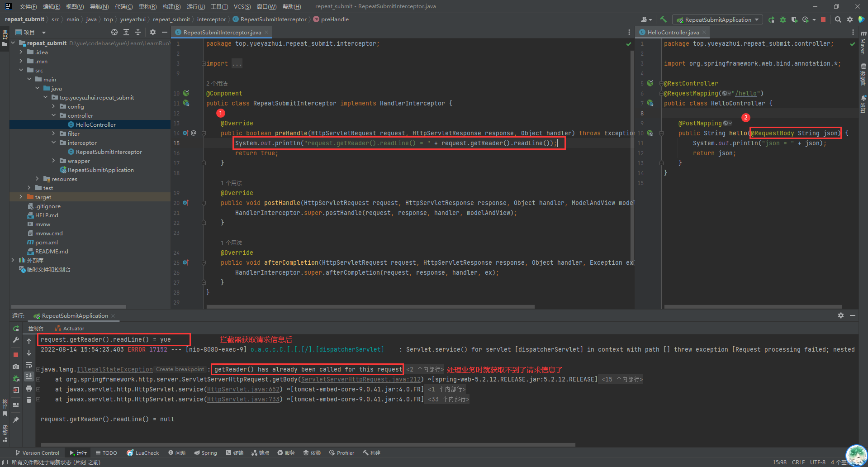
Task: Run with profiler from the top toolbar
Action: (x=806, y=19)
